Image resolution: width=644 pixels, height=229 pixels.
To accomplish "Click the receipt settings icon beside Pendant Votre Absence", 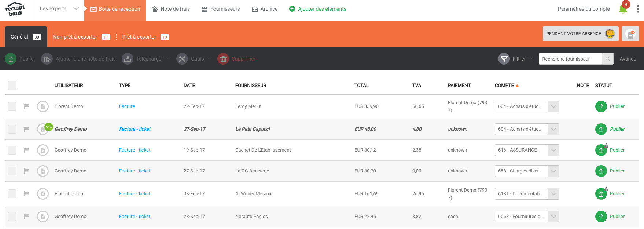I will click(x=630, y=34).
